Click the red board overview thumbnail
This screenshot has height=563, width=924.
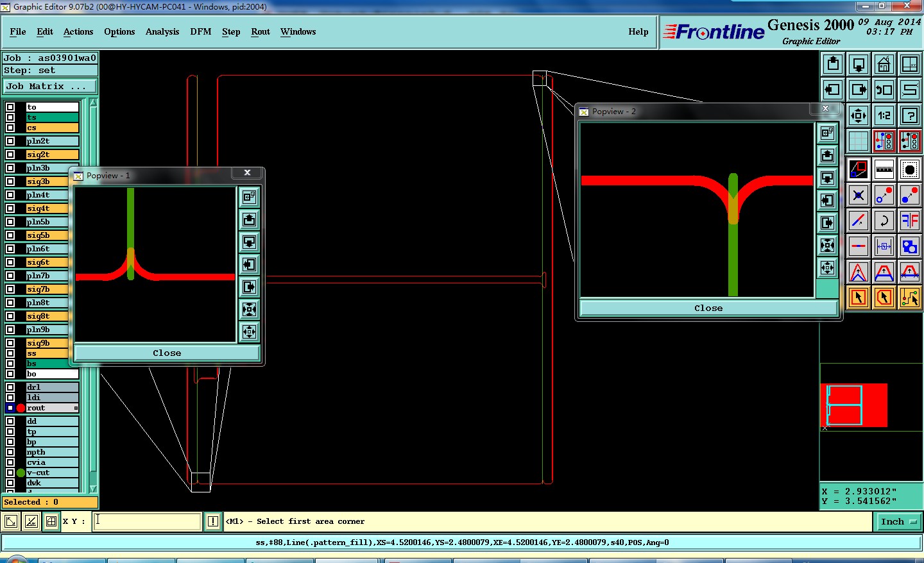tap(854, 405)
